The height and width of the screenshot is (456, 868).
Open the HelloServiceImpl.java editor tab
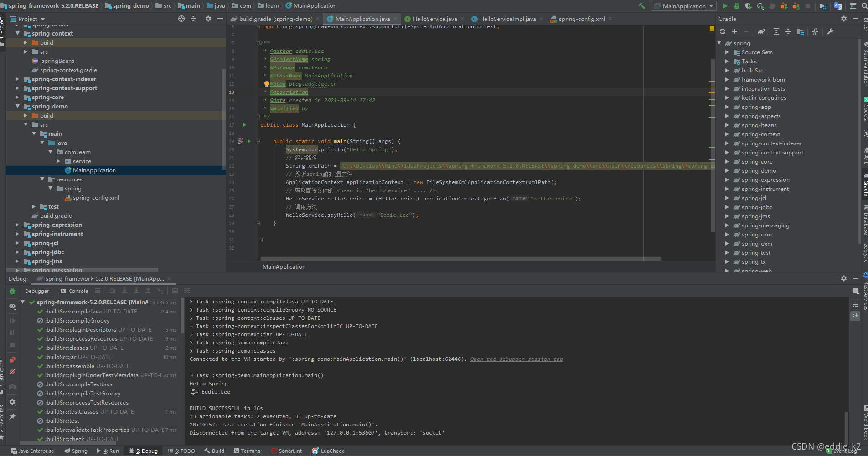tap(507, 19)
